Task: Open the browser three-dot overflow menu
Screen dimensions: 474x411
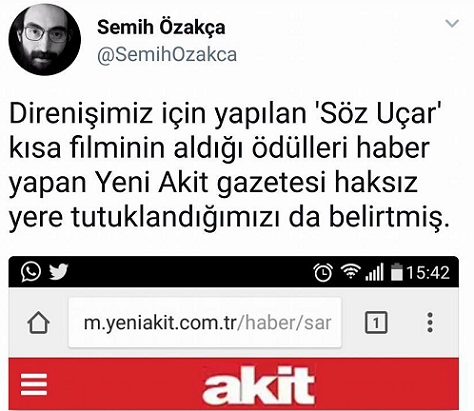Action: click(430, 322)
